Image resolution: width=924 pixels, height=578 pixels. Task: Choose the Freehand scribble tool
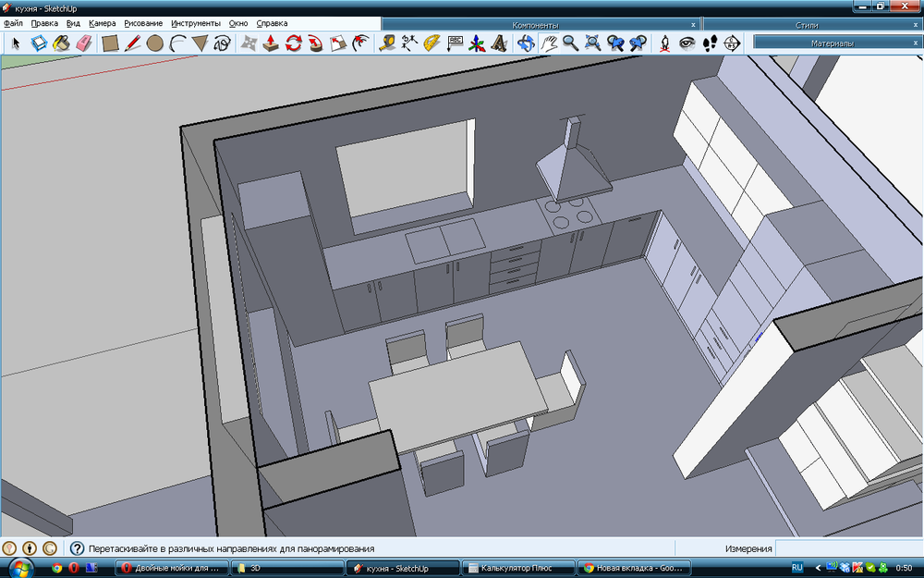coord(222,43)
